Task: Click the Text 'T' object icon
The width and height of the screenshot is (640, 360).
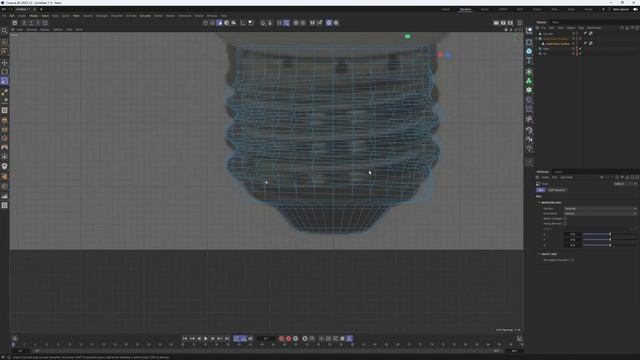Action: point(529,61)
